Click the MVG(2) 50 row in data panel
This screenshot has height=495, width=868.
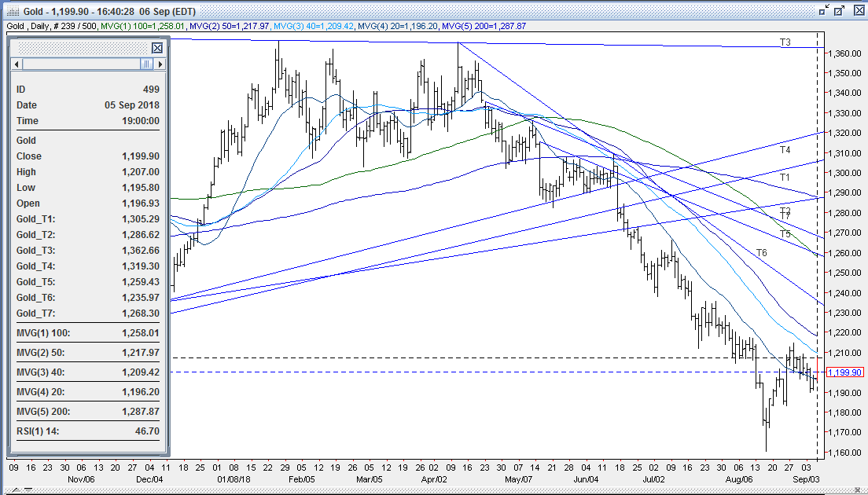[x=88, y=352]
